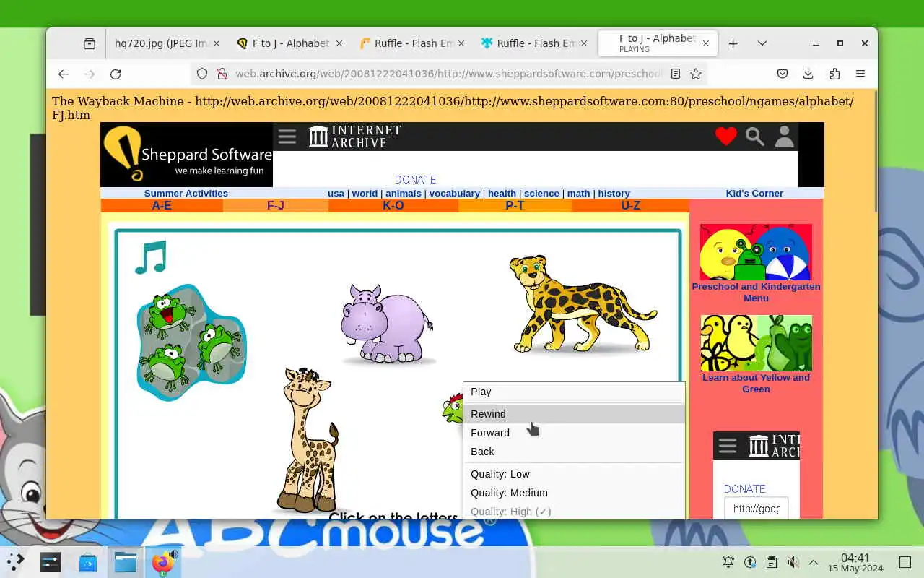Bookmark this page with star icon
This screenshot has height=578, width=924.
tap(696, 74)
